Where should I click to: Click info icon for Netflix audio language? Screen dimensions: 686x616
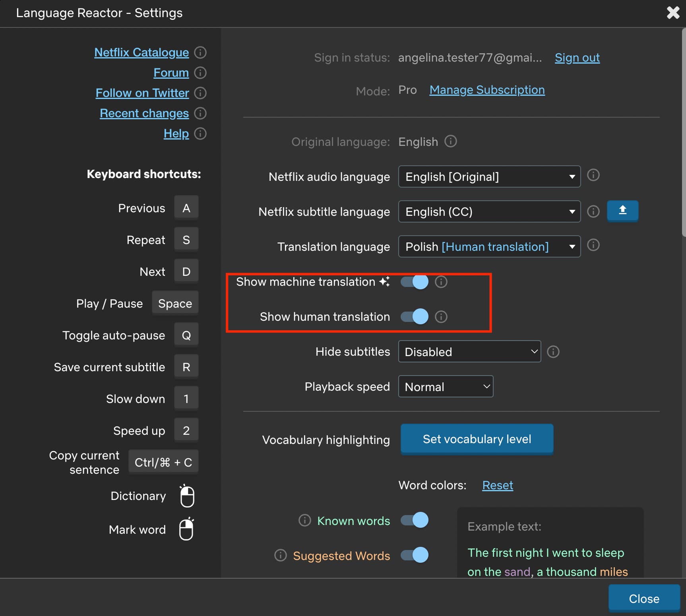click(x=593, y=175)
